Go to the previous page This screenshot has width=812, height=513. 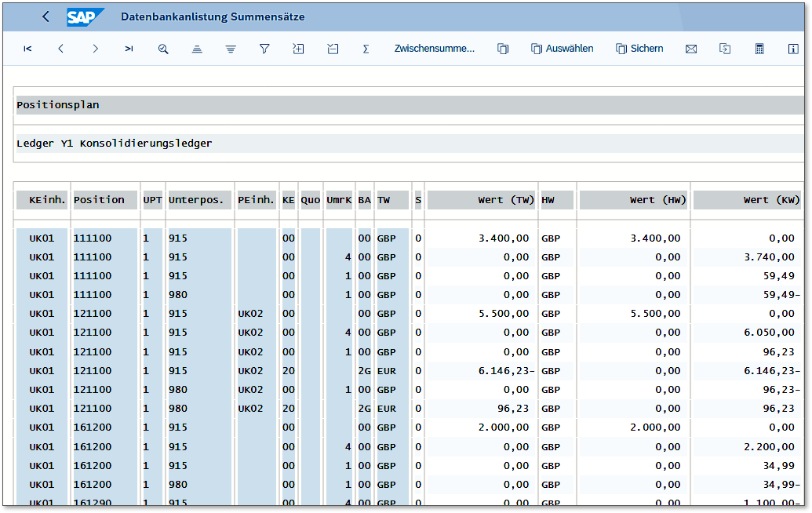pyautogui.click(x=61, y=49)
